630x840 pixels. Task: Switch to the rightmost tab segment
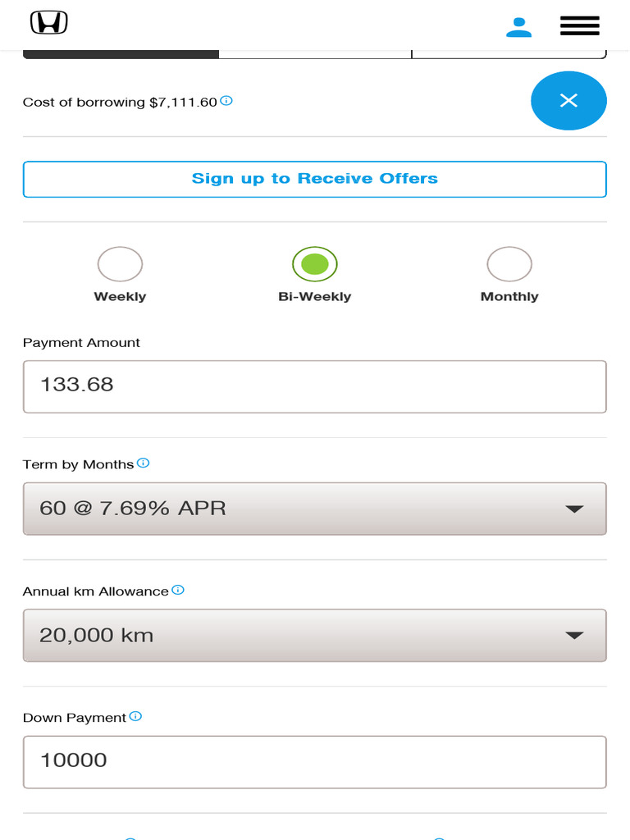click(509, 54)
